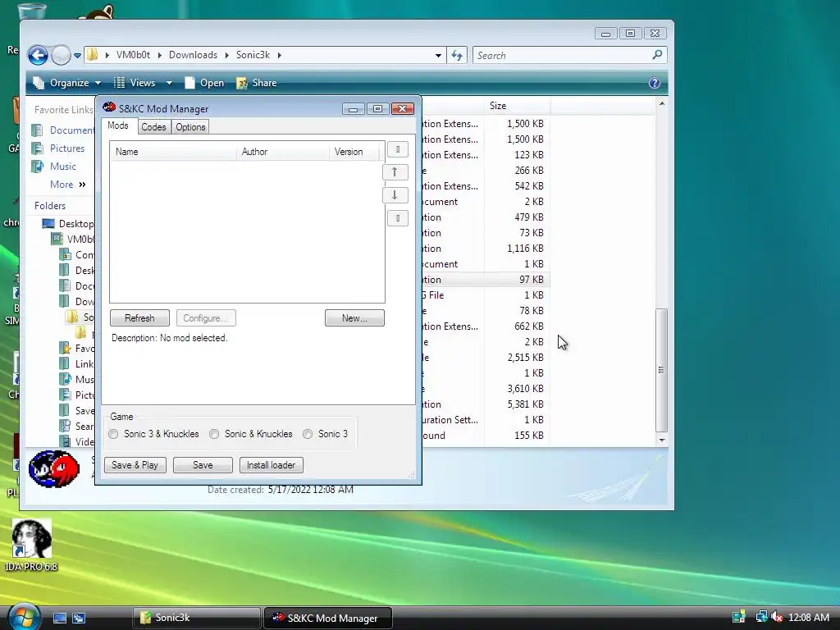
Task: Click the Folders pane header
Action: [50, 206]
